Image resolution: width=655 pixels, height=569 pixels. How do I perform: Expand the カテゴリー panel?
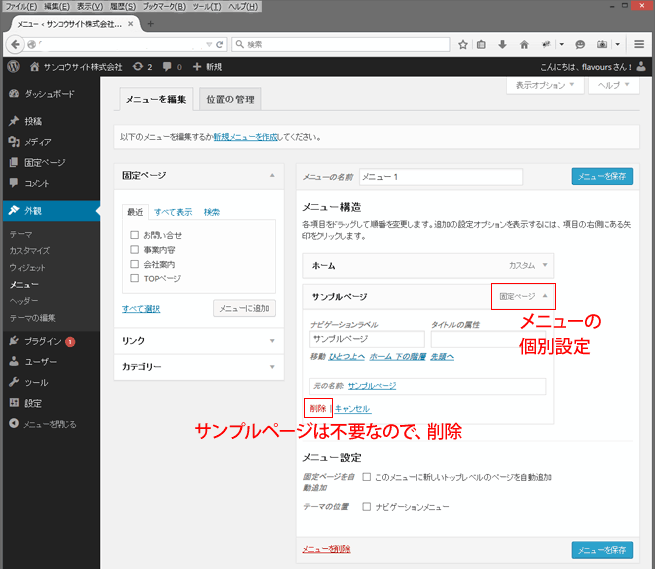[x=199, y=367]
